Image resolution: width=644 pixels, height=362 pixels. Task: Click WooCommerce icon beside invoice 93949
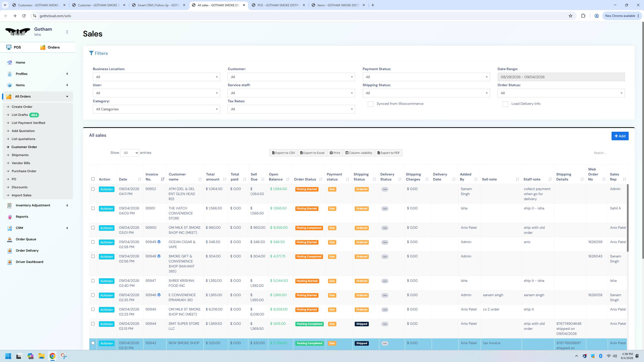pyautogui.click(x=159, y=242)
